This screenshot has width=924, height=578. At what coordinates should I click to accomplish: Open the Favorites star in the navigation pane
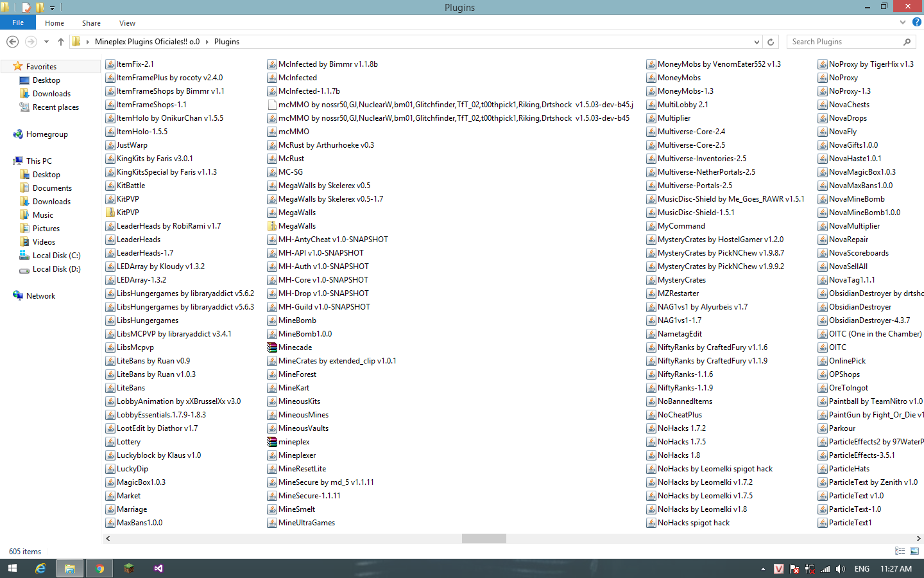tap(18, 67)
